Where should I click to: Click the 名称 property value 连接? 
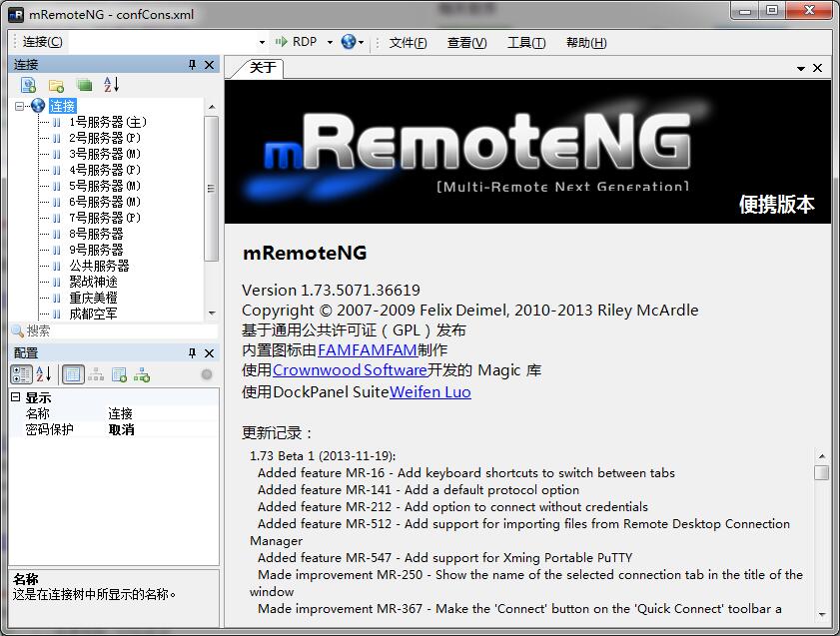click(120, 413)
